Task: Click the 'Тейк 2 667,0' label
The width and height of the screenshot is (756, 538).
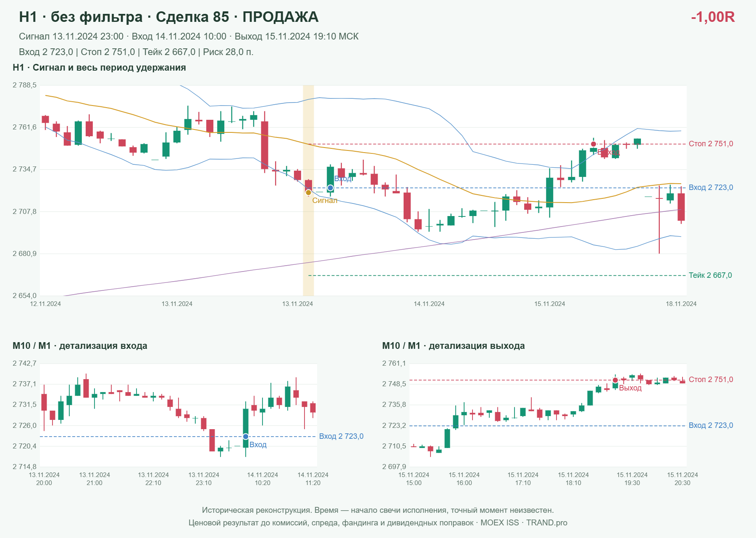Action: 710,275
